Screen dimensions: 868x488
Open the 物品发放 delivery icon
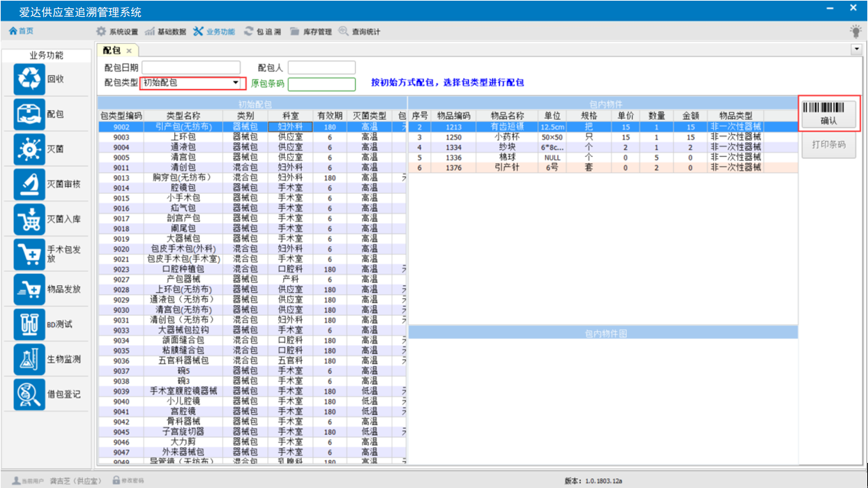[29, 289]
